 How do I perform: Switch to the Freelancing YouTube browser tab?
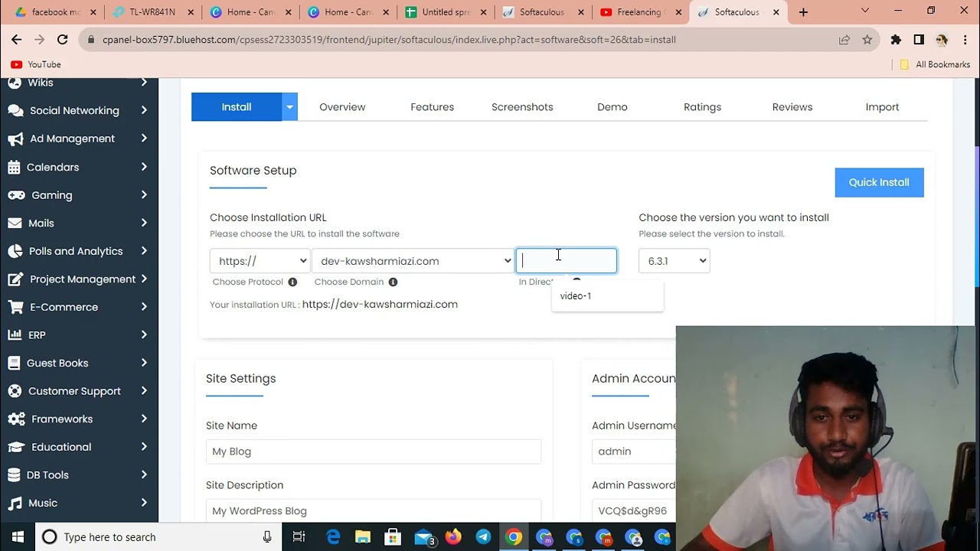(x=642, y=12)
